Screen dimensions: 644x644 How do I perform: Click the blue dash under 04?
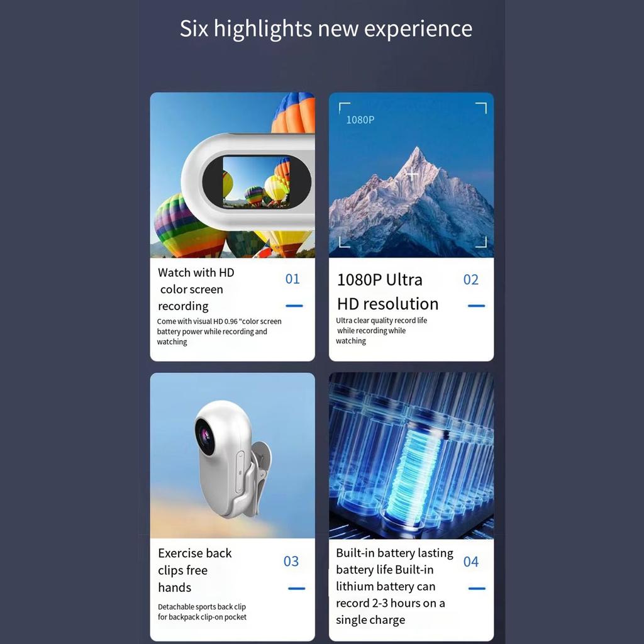[477, 589]
